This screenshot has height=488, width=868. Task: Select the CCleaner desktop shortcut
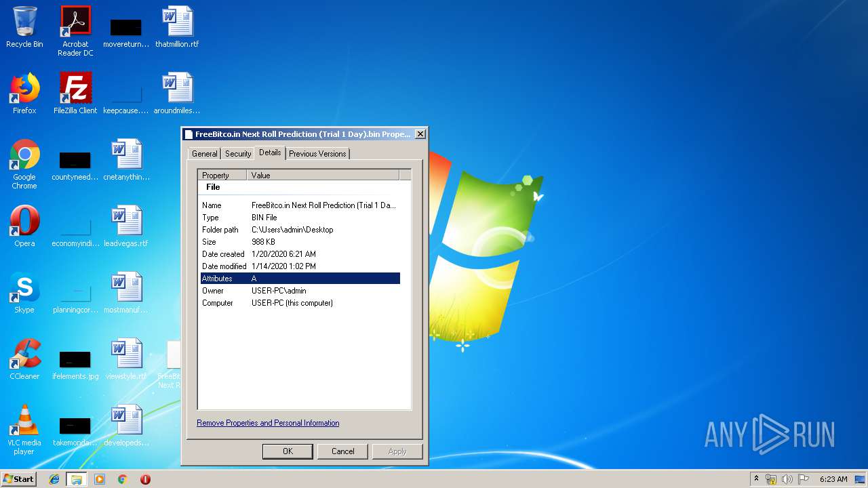point(24,359)
